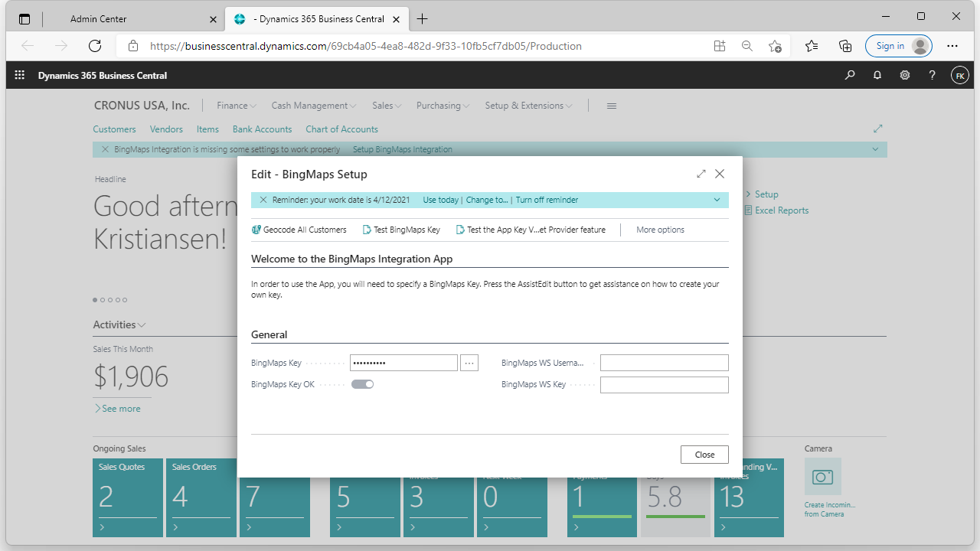Image resolution: width=980 pixels, height=551 pixels.
Task: Click Change to... in the reminder
Action: (x=487, y=200)
